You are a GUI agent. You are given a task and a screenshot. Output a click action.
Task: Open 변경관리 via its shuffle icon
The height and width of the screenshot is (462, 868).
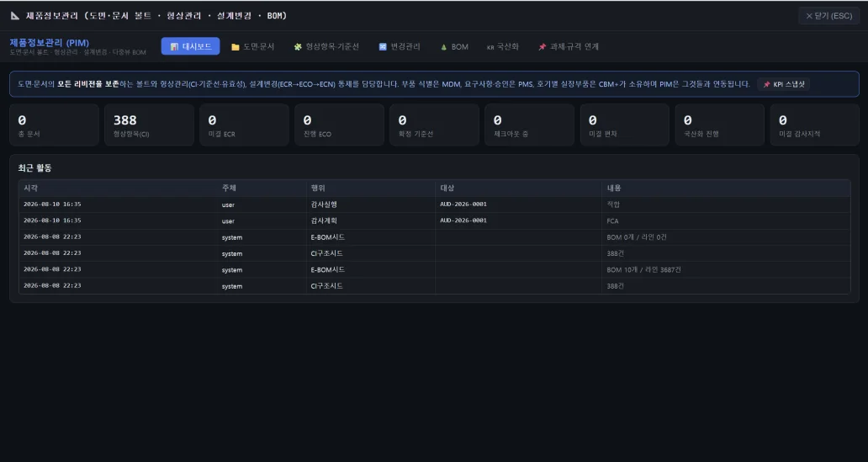(383, 47)
